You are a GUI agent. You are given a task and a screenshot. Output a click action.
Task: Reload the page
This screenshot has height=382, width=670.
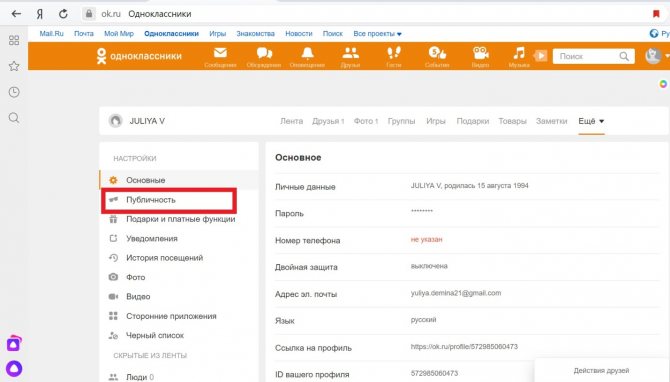coord(63,14)
